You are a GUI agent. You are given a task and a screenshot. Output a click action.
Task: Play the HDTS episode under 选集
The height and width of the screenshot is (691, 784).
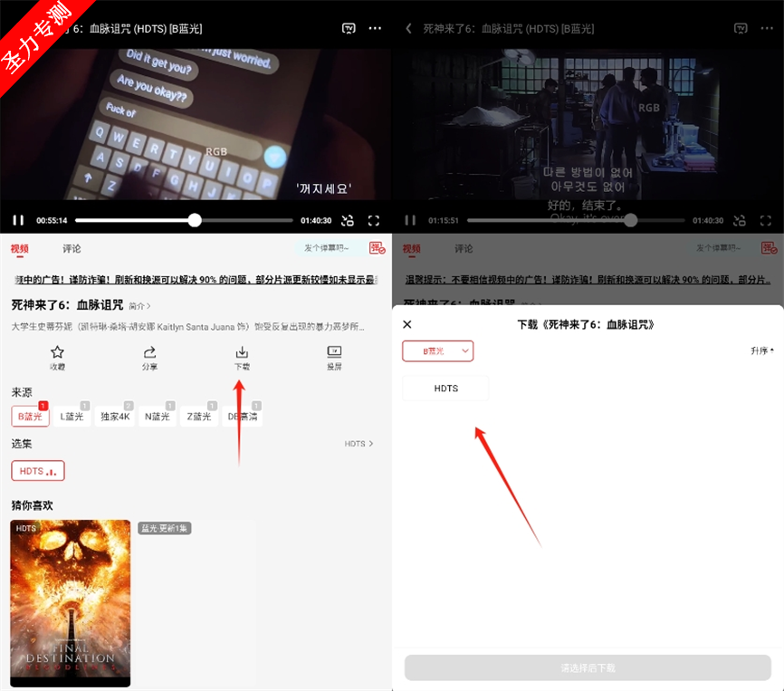point(38,471)
